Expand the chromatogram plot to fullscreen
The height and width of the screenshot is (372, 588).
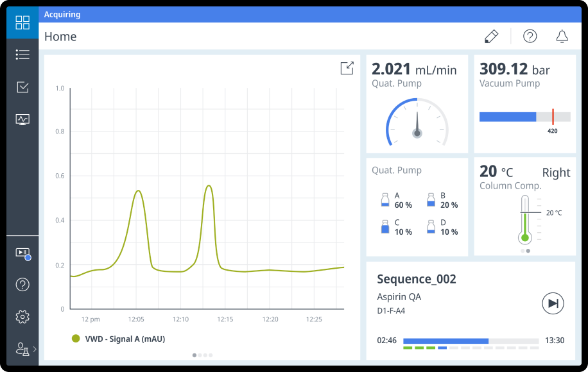point(347,68)
